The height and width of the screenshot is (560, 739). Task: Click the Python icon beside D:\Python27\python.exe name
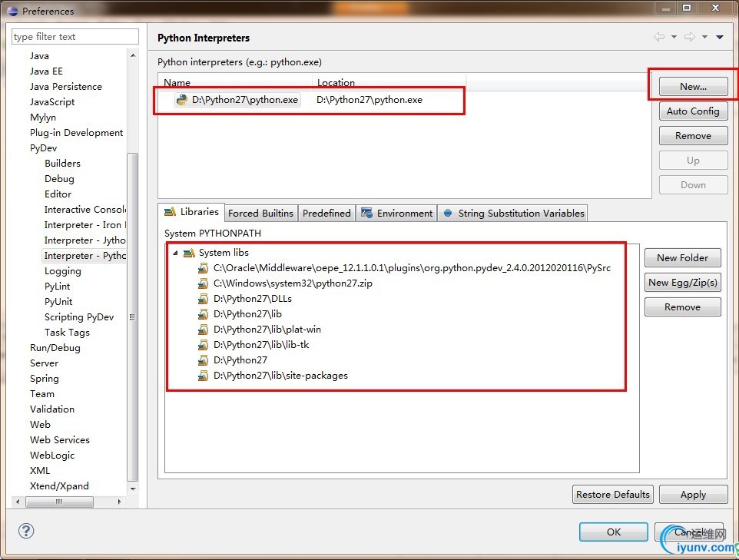(181, 99)
